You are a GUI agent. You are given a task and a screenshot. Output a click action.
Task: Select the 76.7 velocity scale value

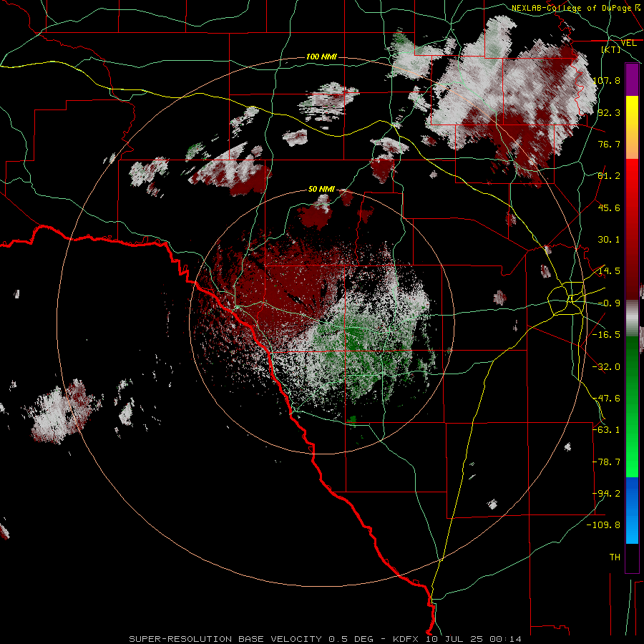coord(609,144)
